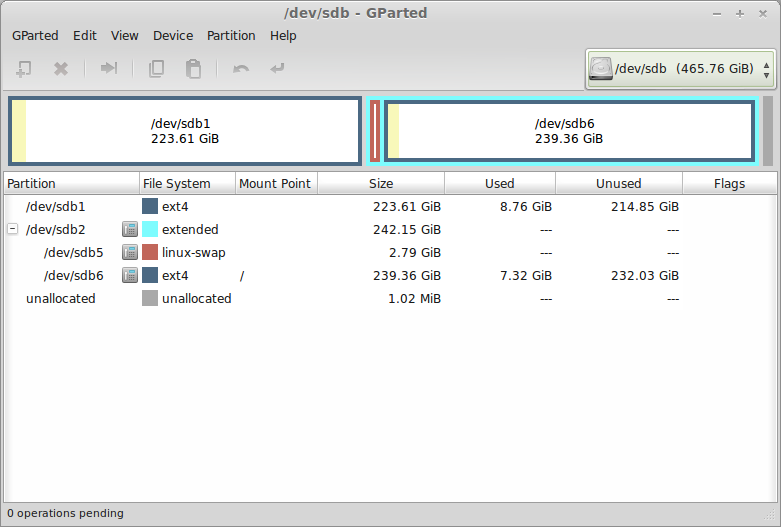Select the /dev/sdb6 block in the disk map
781x527 pixels.
point(568,131)
